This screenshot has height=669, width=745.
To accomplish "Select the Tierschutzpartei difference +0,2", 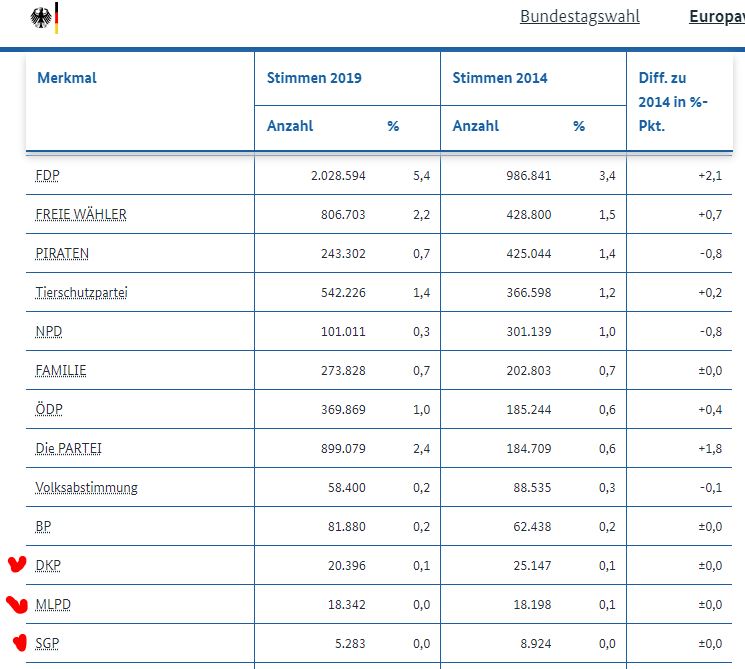I will pyautogui.click(x=710, y=293).
